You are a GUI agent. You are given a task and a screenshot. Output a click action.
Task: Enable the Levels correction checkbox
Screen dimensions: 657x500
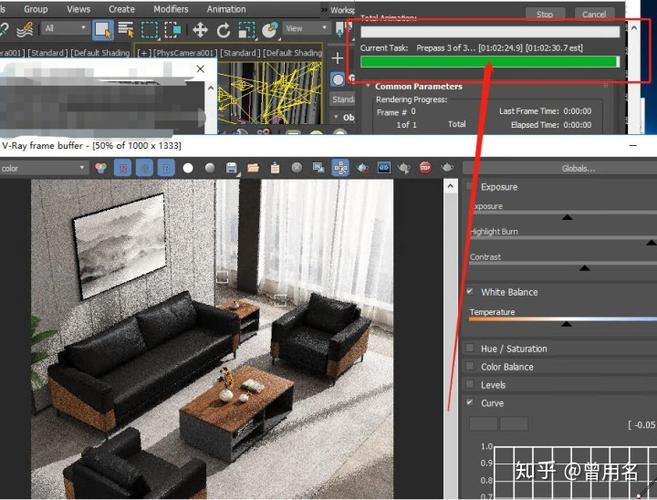click(x=471, y=385)
